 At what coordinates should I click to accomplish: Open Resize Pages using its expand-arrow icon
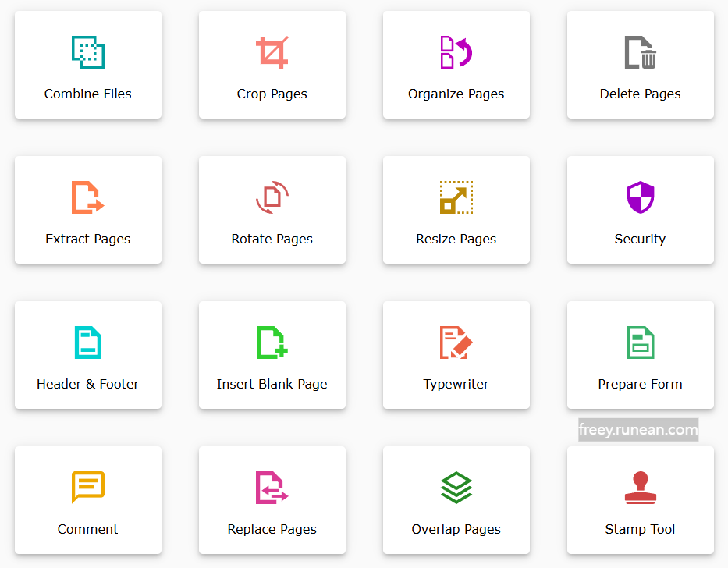pyautogui.click(x=456, y=197)
